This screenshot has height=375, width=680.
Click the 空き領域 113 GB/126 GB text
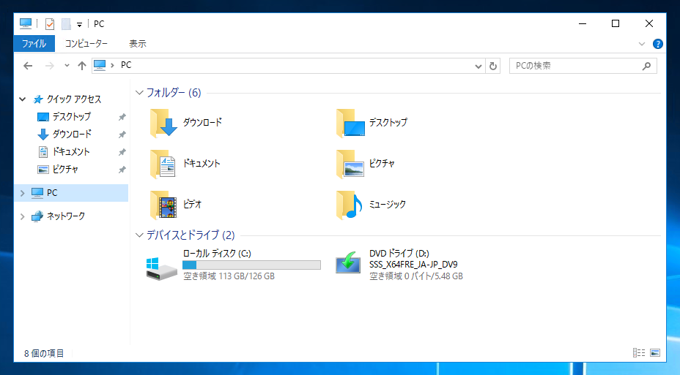pyautogui.click(x=229, y=276)
